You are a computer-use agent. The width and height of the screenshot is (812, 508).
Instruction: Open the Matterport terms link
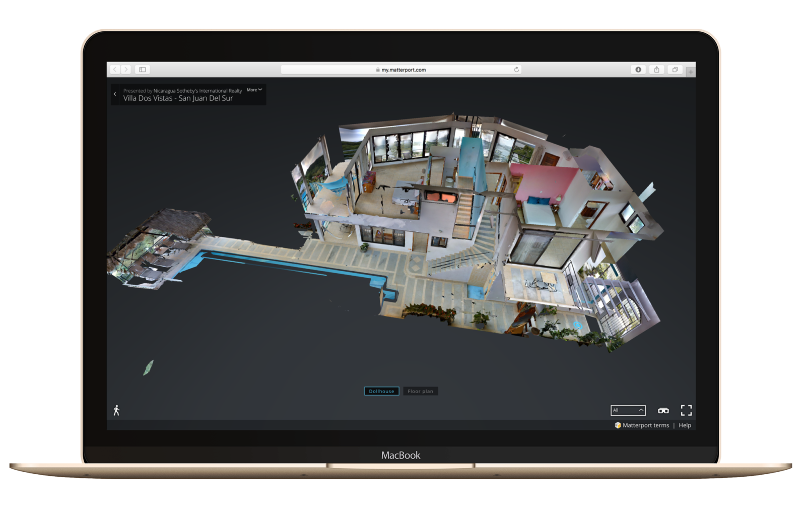(645, 425)
